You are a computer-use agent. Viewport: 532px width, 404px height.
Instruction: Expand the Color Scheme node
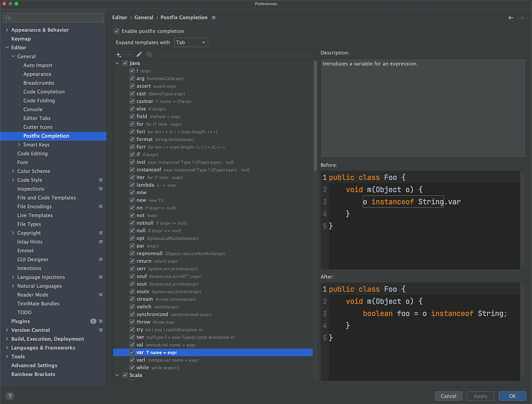[x=13, y=171]
